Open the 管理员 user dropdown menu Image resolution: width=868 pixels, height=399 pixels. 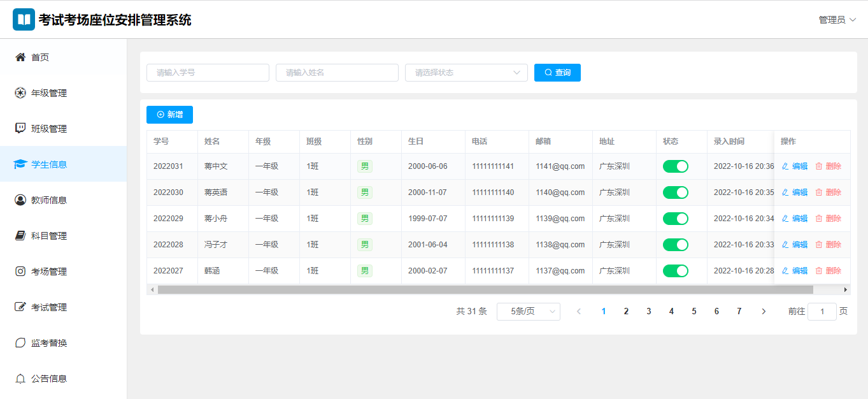pos(837,20)
